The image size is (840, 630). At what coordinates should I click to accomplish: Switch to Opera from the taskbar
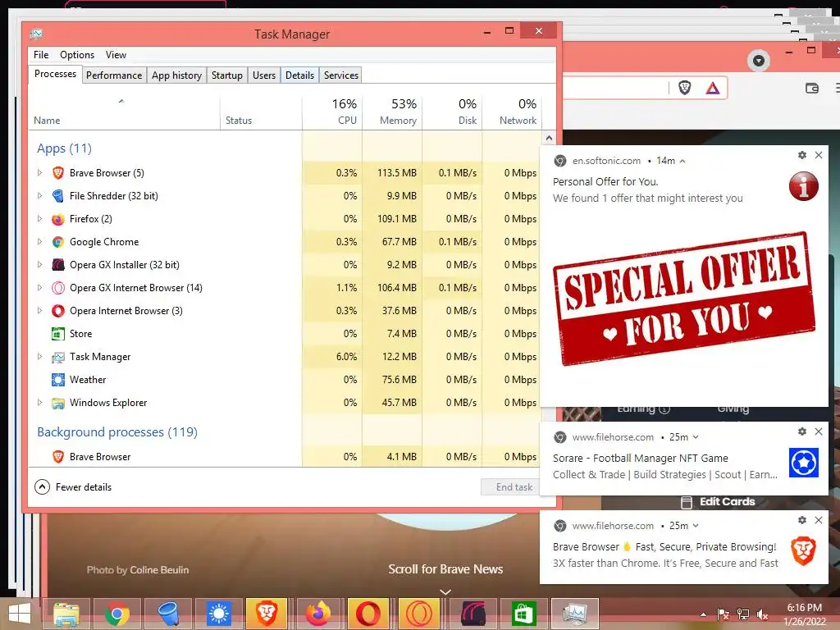pos(368,614)
